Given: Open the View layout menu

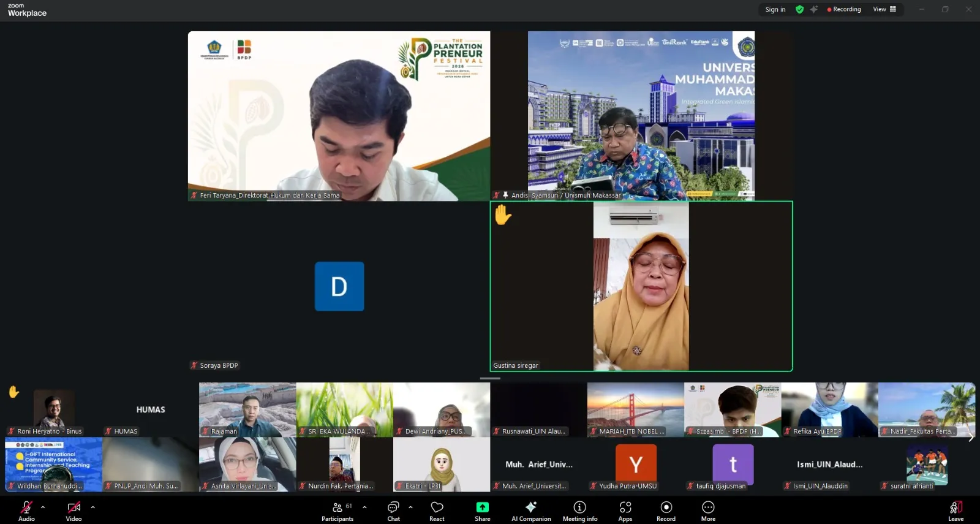Looking at the screenshot, I should point(884,9).
